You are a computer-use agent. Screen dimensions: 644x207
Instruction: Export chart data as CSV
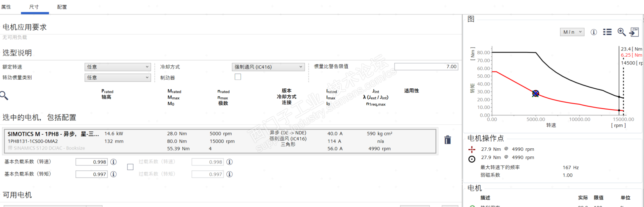coord(634,32)
